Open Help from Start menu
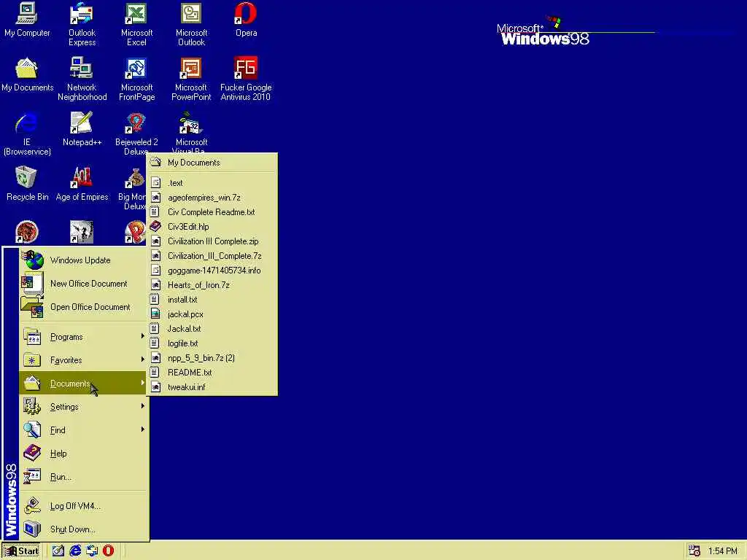 [x=83, y=454]
